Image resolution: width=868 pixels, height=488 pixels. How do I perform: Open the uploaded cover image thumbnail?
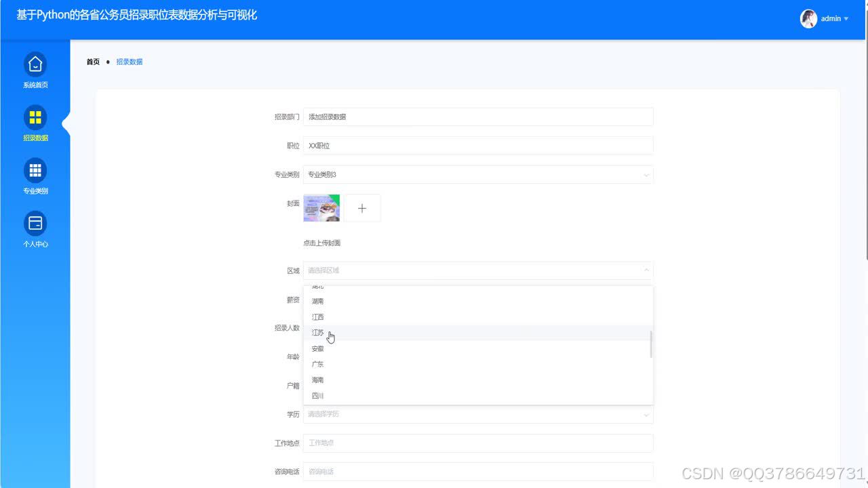tap(321, 207)
